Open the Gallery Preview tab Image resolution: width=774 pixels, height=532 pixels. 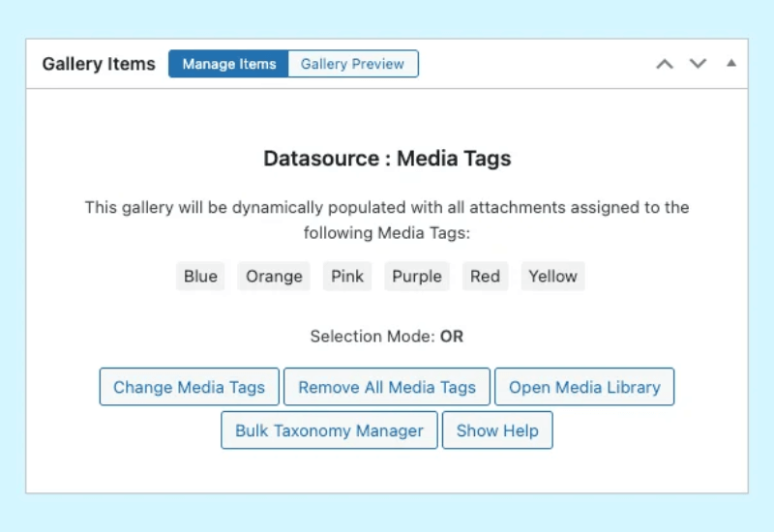tap(352, 64)
